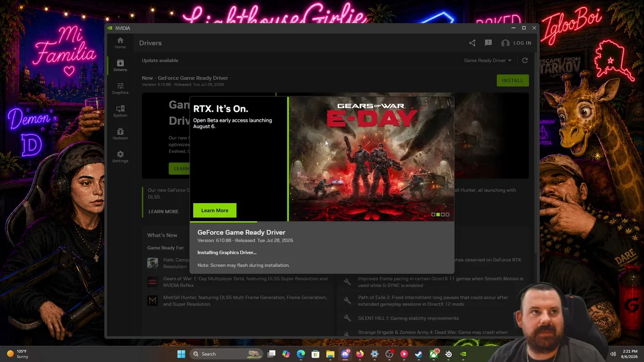The height and width of the screenshot is (362, 644).
Task: Open the NVIDIA app Settings section
Action: coord(120,157)
